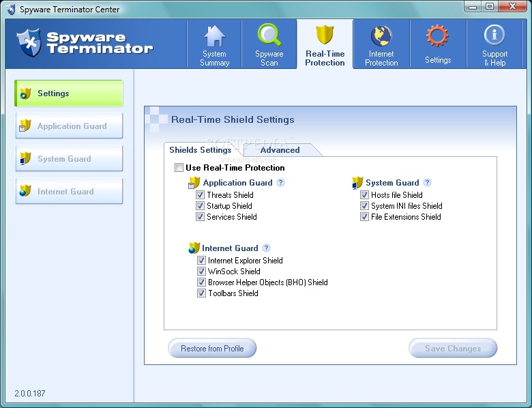Click the Spyware Scan magnifier icon
Image resolution: width=532 pixels, height=408 pixels.
(x=269, y=35)
